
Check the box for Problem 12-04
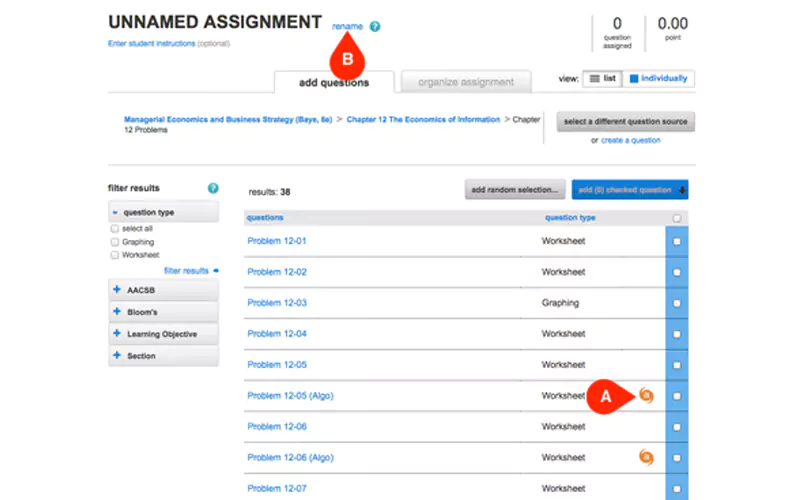[x=677, y=334]
